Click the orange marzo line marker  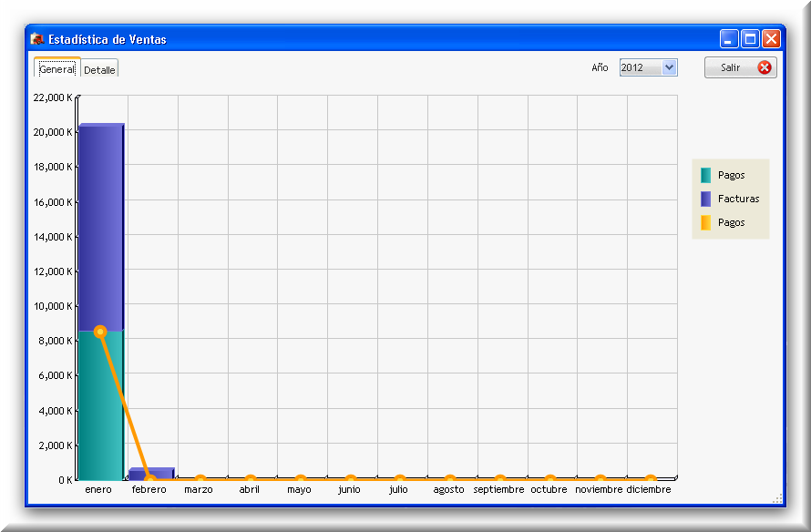[200, 479]
